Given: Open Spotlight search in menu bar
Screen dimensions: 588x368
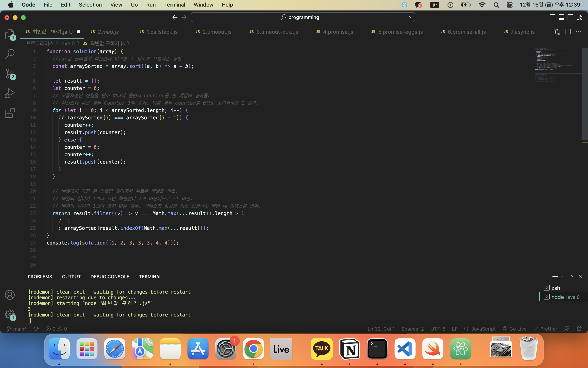Looking at the screenshot, I should coord(496,5).
